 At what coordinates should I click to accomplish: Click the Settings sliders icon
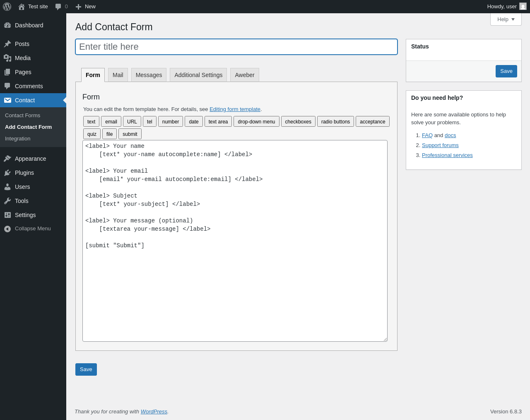(7, 215)
